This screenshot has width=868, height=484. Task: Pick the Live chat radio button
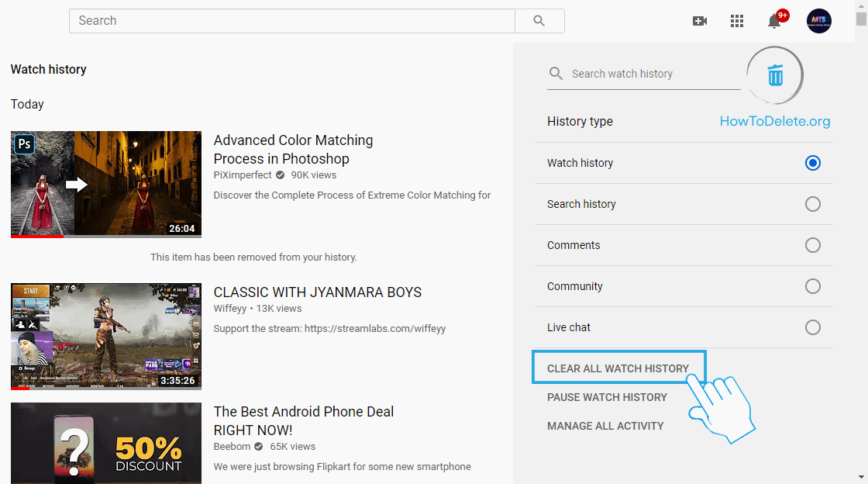click(812, 327)
